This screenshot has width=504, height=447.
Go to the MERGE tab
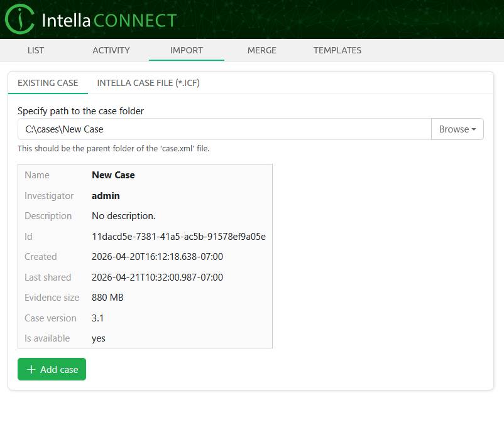click(x=262, y=50)
